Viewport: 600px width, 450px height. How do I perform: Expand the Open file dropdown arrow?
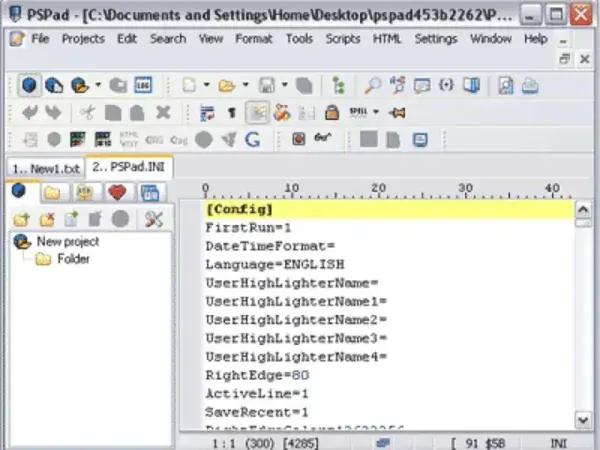[245, 86]
